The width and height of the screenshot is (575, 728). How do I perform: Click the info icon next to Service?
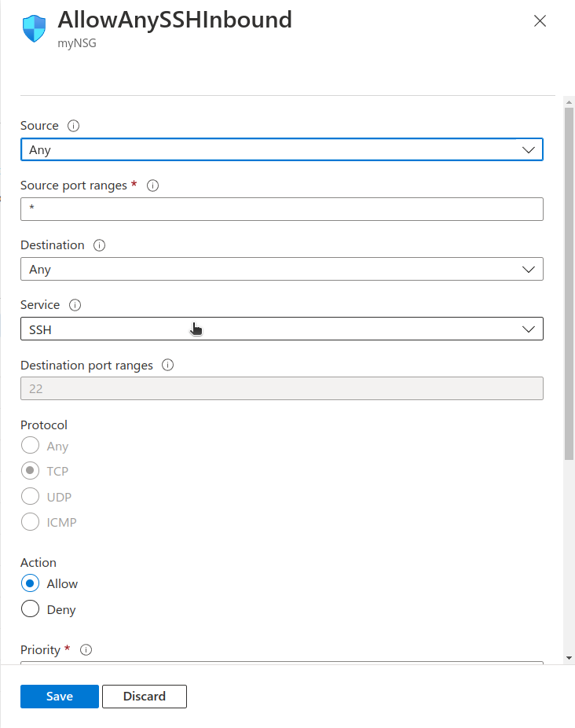[75, 305]
